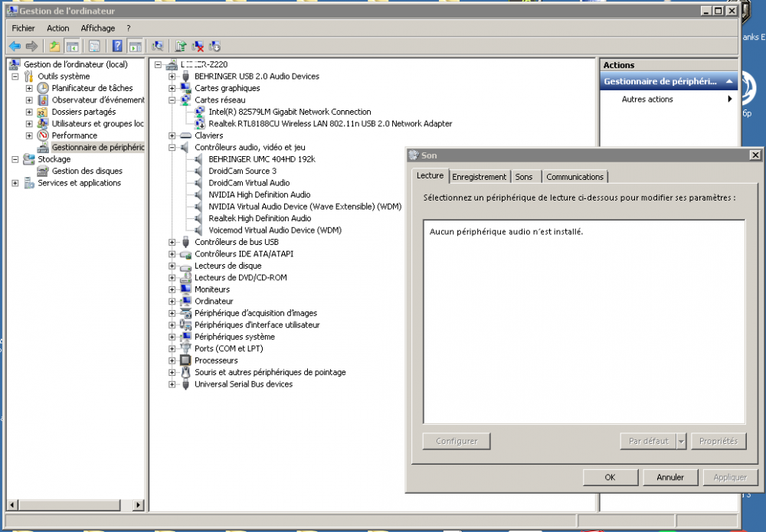Click the Up one level folder icon
Screen dimensions: 766x532
tap(54, 46)
